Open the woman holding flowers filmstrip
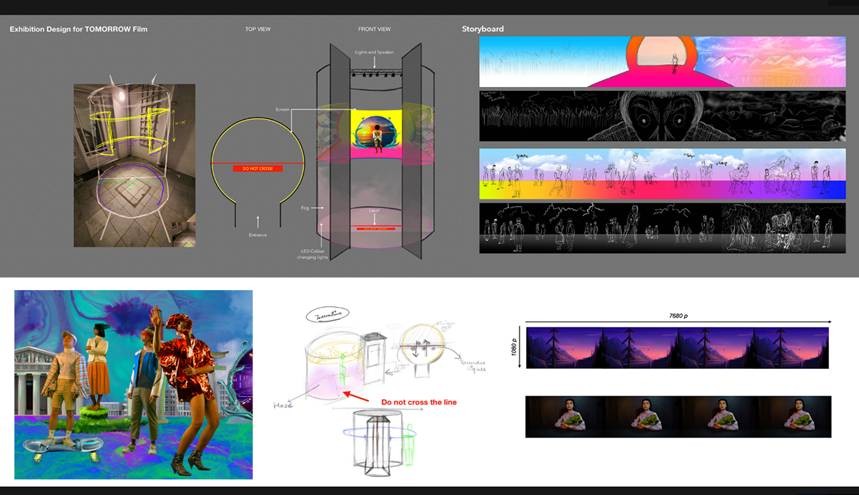859x495 pixels. tap(677, 416)
